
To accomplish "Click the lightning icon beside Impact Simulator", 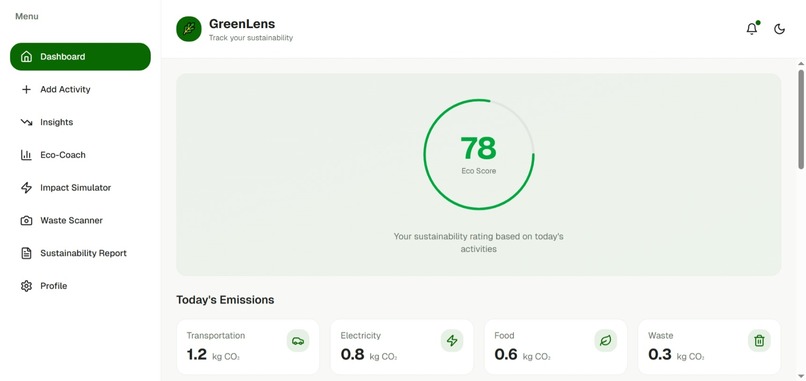I will coord(26,188).
